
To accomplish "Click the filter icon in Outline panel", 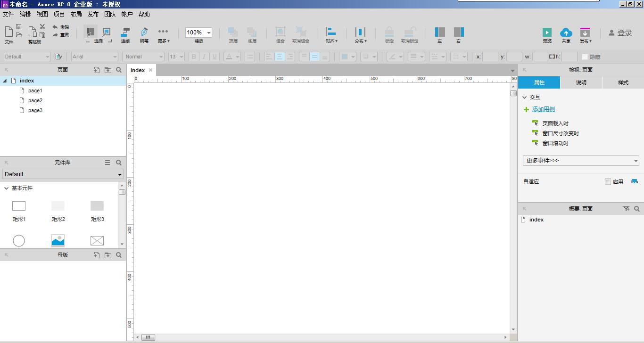I will coord(626,209).
